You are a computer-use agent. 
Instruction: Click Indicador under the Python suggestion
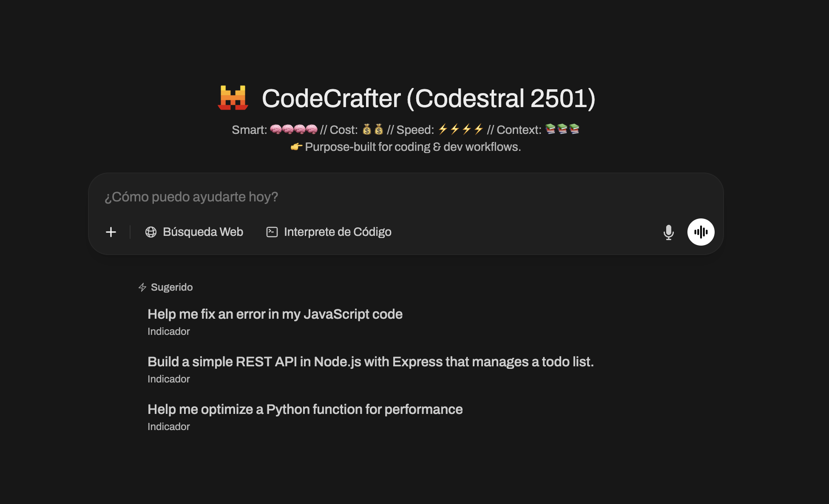click(169, 427)
